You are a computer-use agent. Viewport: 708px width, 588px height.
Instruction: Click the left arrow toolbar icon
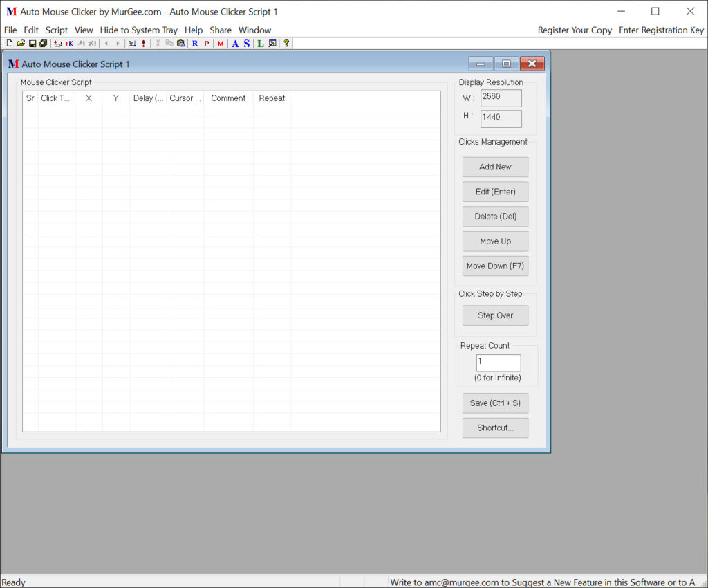click(x=106, y=44)
